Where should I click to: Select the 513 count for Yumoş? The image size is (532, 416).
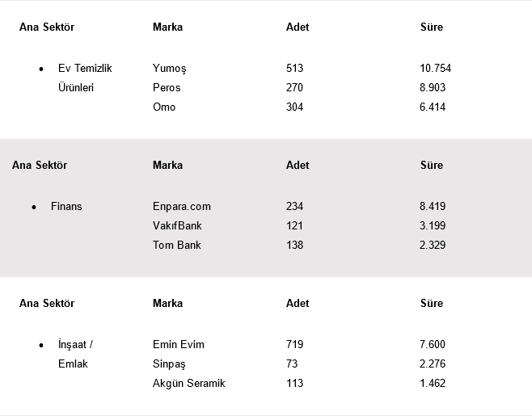click(x=295, y=69)
